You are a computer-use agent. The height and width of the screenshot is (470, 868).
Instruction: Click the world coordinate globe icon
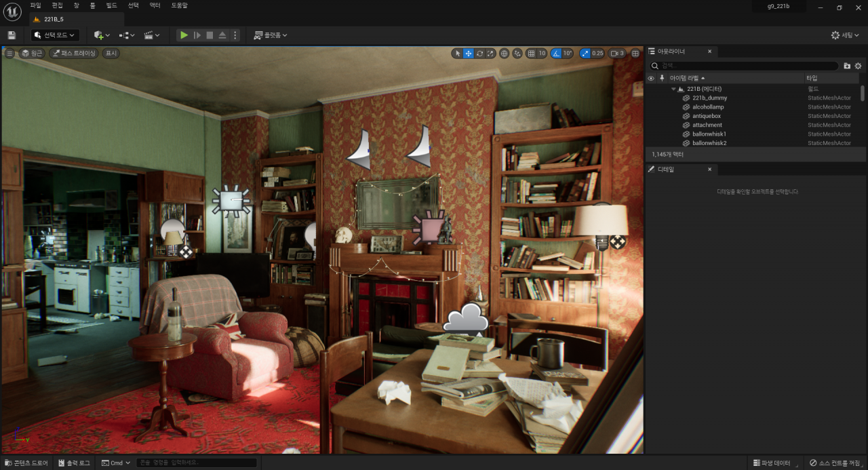(x=505, y=54)
